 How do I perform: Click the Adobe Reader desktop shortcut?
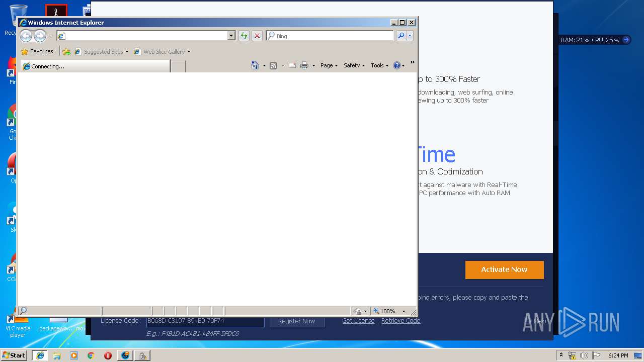point(56,10)
